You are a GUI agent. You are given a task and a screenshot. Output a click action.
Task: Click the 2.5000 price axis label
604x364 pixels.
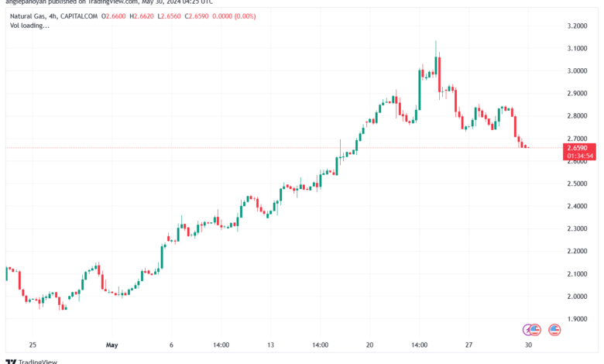(x=577, y=184)
